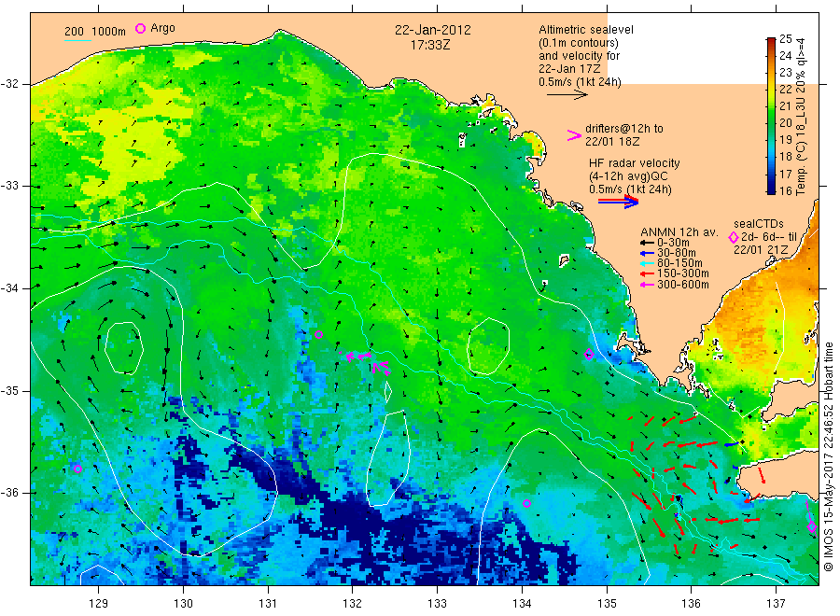Click the vertical Temp. (°C) colorbar title
Viewport: 840px width, 616px height.
click(x=801, y=117)
